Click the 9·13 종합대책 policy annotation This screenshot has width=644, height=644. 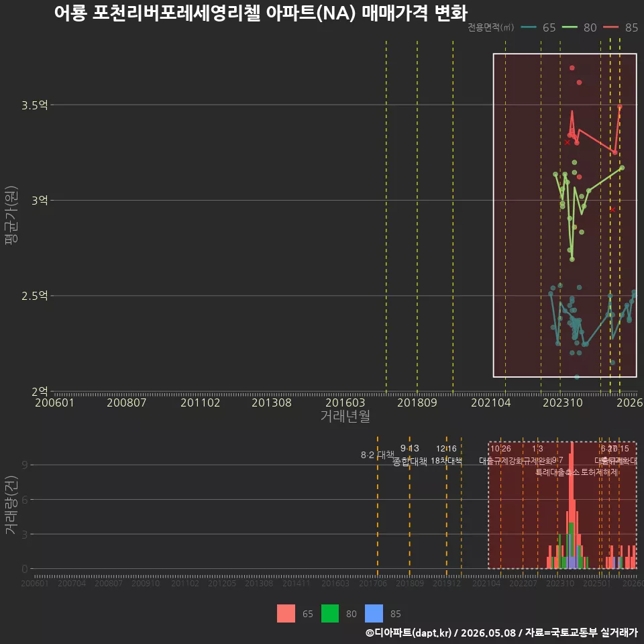(409, 455)
